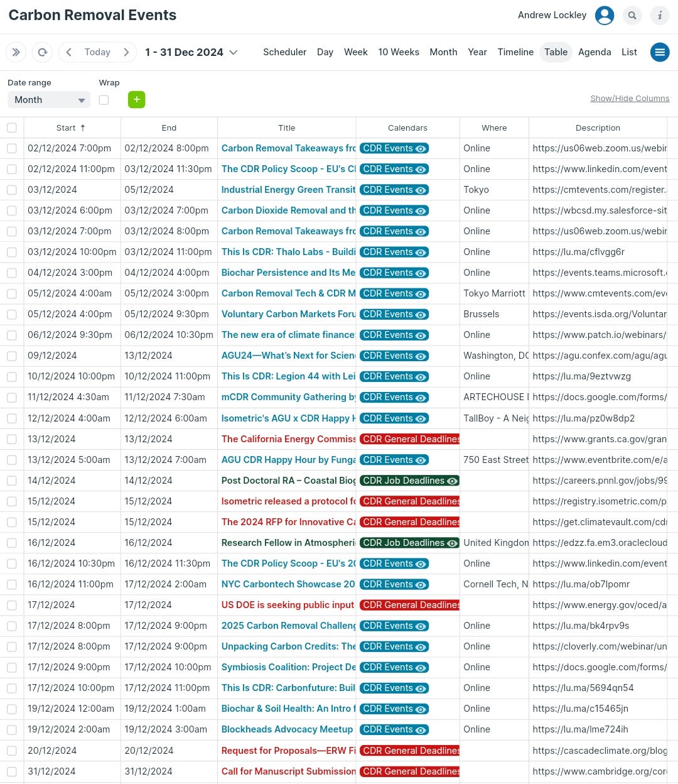Switch to Year view
Image resolution: width=678 pixels, height=784 pixels.
point(477,52)
